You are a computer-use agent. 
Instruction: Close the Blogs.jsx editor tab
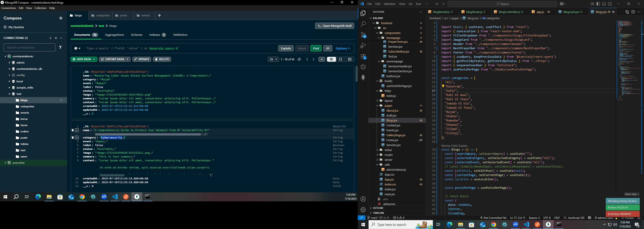point(614,12)
